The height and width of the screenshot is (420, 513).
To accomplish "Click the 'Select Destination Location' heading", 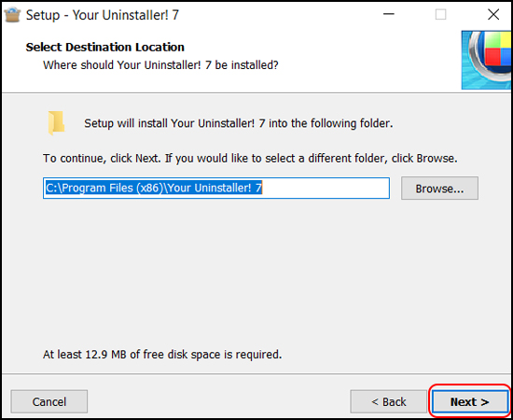I will (105, 48).
